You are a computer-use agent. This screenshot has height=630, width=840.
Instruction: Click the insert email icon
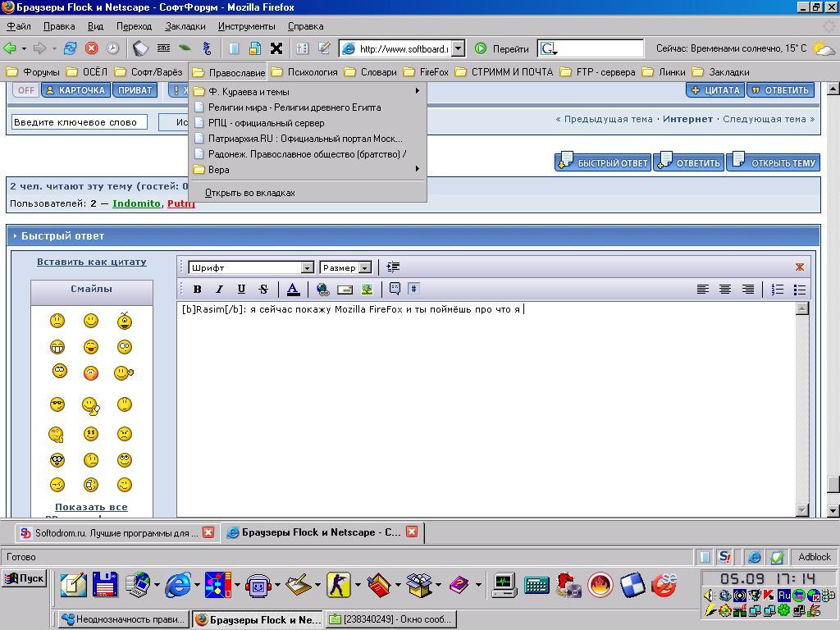tap(345, 290)
